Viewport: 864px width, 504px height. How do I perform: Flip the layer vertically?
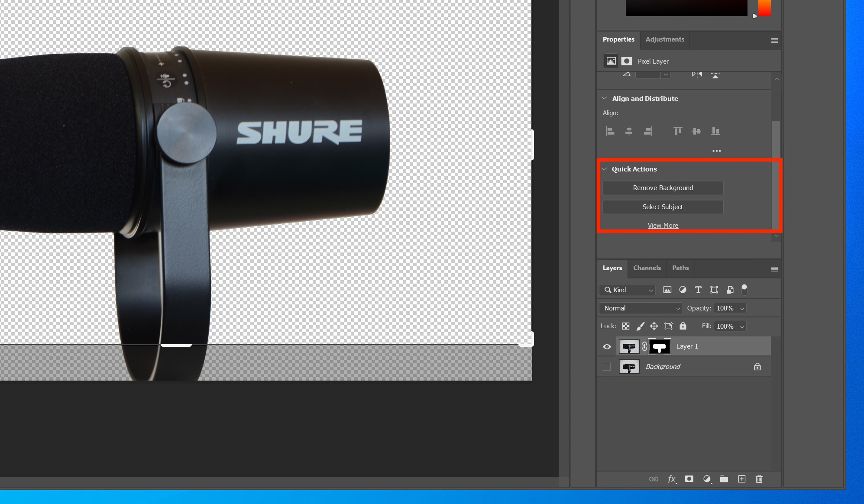pyautogui.click(x=715, y=75)
